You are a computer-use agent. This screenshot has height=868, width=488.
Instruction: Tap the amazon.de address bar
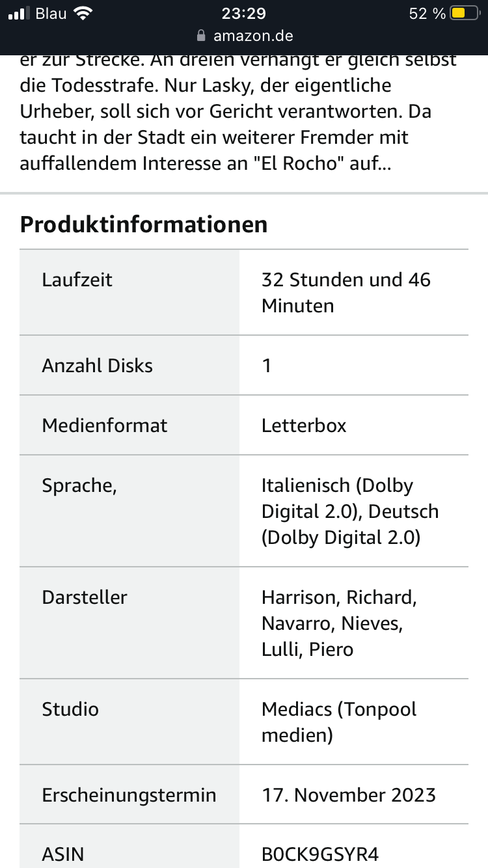pyautogui.click(x=244, y=36)
